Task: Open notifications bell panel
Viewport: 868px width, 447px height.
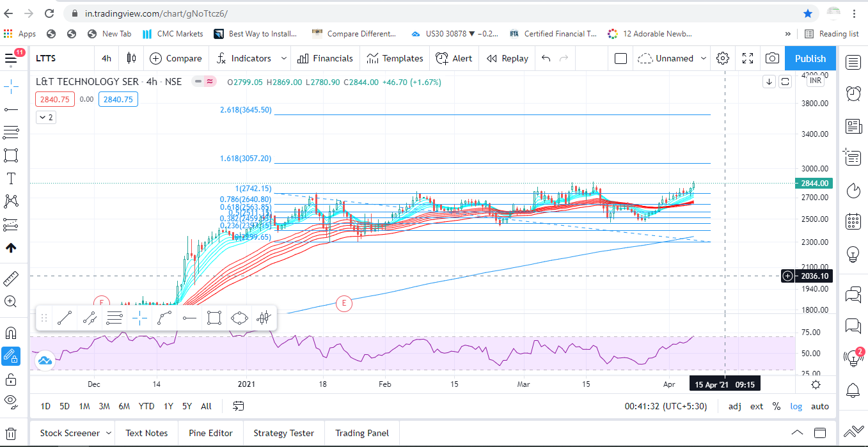Action: pyautogui.click(x=853, y=390)
